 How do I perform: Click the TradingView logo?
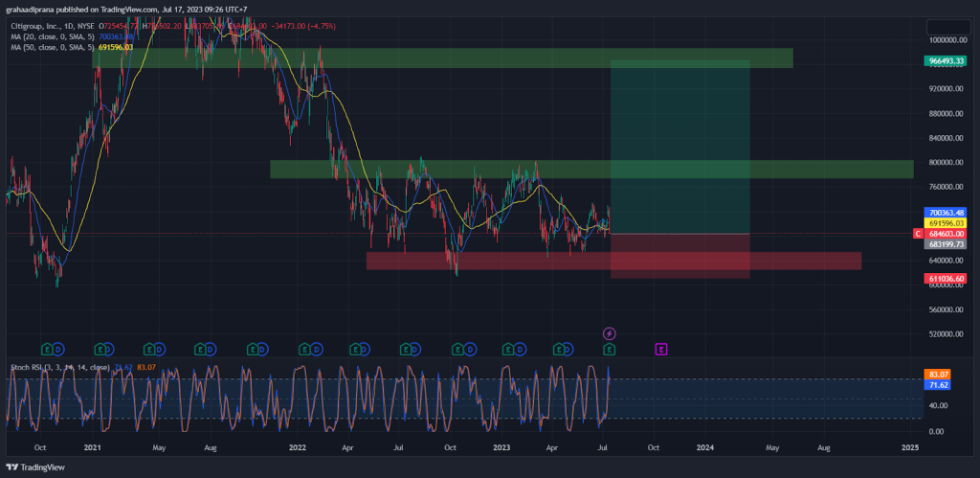pyautogui.click(x=35, y=467)
